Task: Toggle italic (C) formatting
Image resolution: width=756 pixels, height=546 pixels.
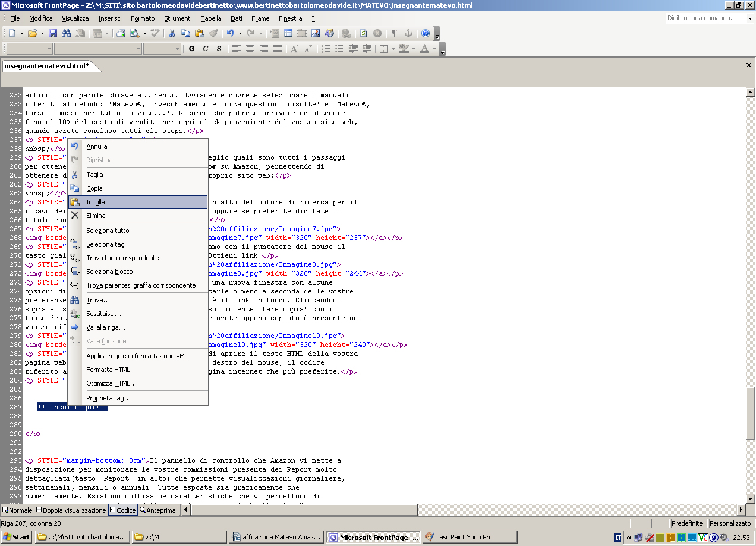Action: click(206, 49)
